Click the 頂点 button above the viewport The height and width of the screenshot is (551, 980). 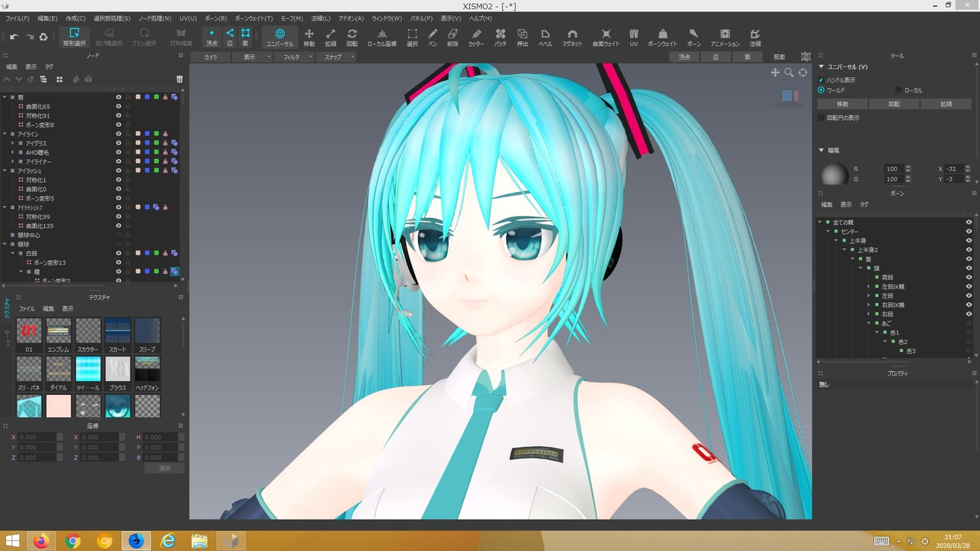coord(684,57)
